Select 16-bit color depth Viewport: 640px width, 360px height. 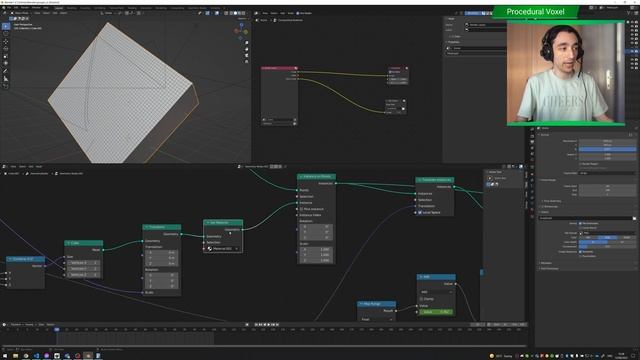(621, 242)
